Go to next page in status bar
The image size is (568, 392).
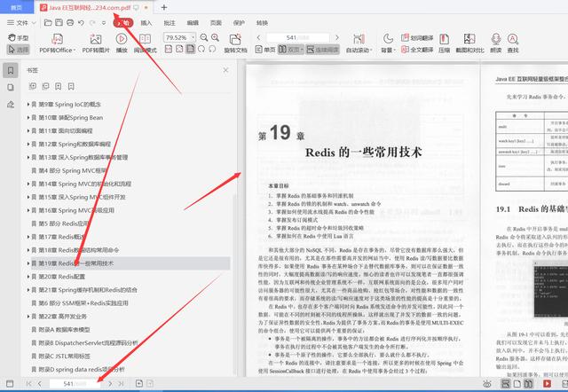click(x=110, y=384)
